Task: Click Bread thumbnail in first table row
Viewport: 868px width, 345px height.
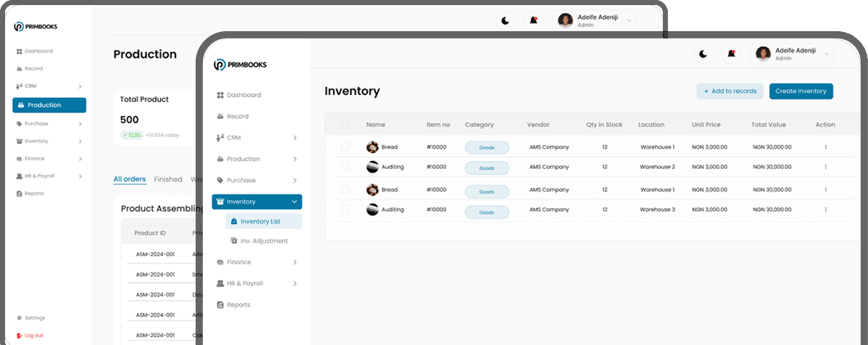Action: 372,147
